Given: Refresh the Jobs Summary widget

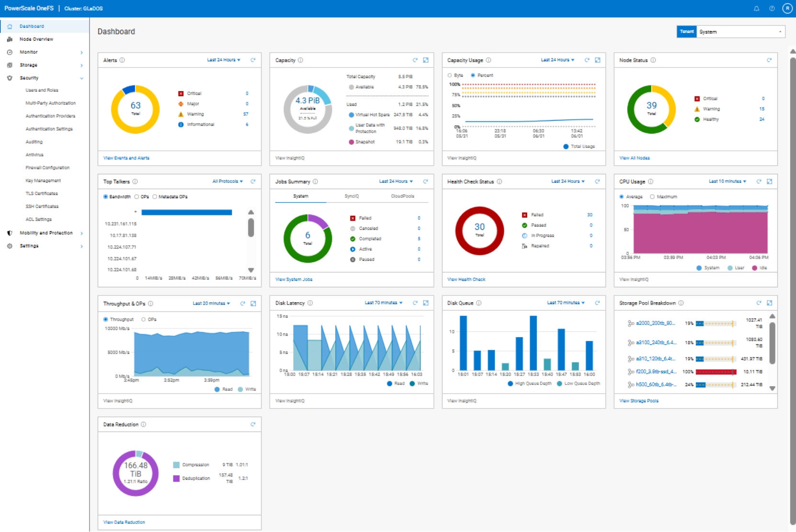Looking at the screenshot, I should coord(425,181).
